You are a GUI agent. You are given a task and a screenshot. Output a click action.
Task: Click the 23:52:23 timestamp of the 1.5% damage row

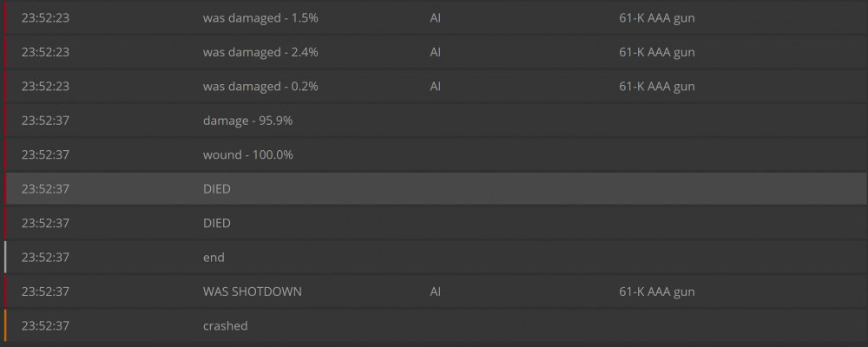tap(45, 17)
